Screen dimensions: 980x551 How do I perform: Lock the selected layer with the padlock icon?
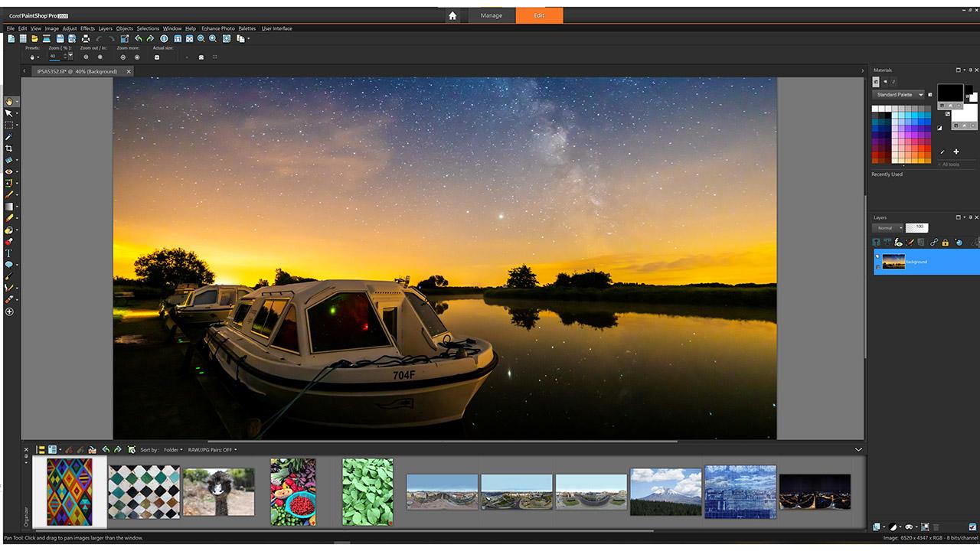pyautogui.click(x=946, y=243)
